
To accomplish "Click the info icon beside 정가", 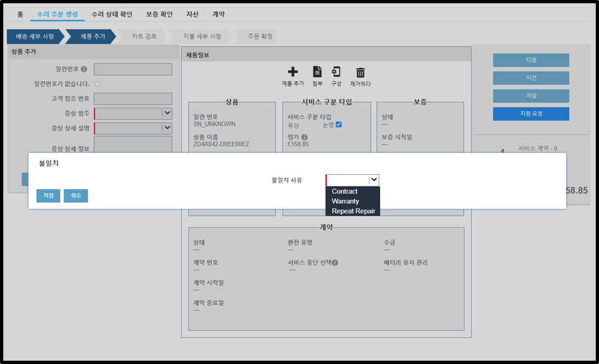I will click(x=304, y=136).
